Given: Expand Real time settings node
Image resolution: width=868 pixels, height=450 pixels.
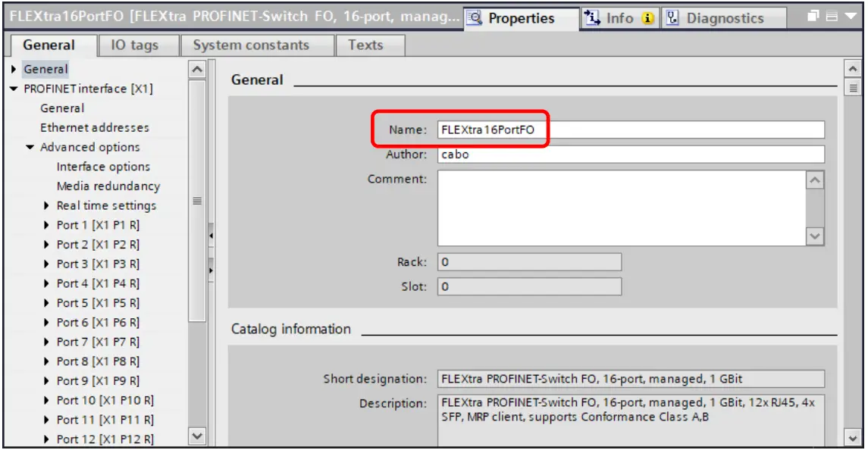Looking at the screenshot, I should pyautogui.click(x=46, y=205).
